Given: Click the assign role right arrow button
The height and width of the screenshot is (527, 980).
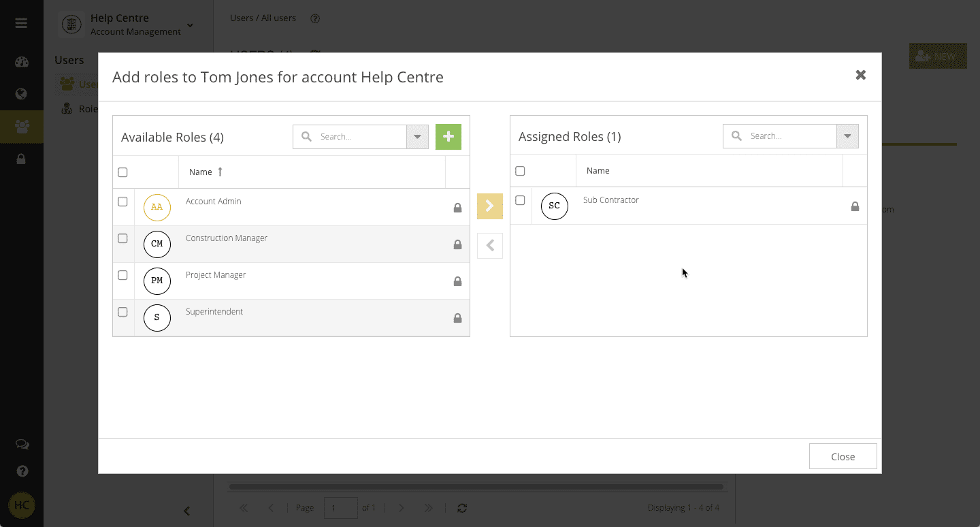Looking at the screenshot, I should click(490, 206).
